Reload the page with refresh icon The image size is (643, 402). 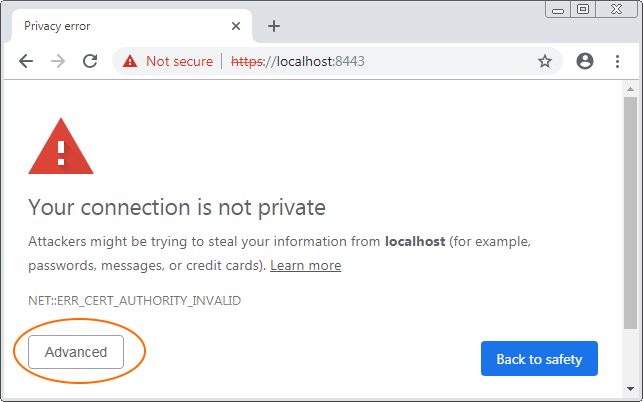point(90,61)
